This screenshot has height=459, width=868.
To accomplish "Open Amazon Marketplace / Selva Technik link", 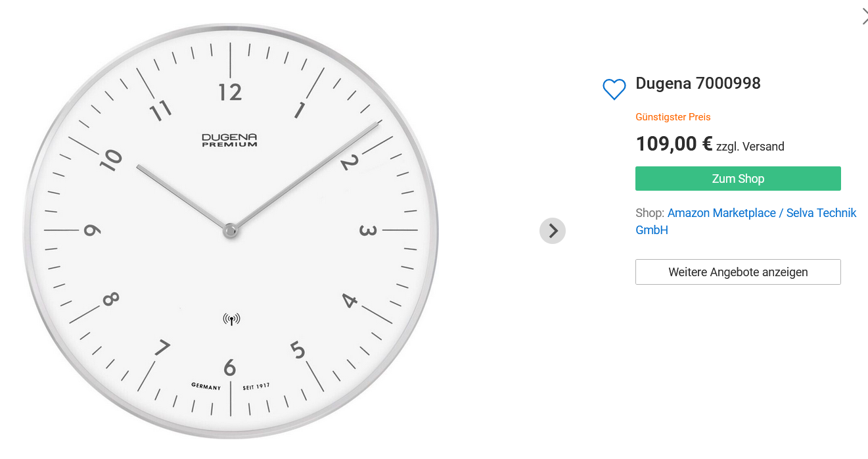I will click(762, 213).
